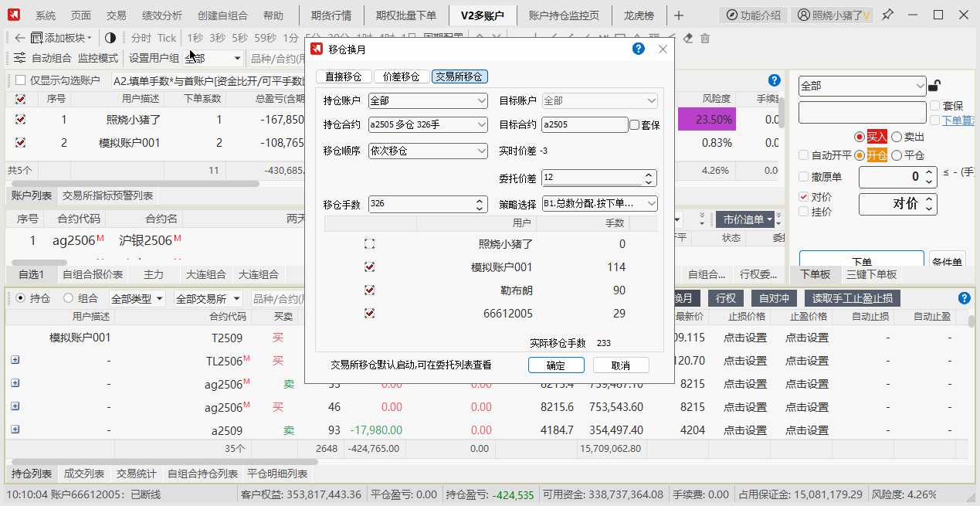Tick 套保 checkbox in 移仓换月 dialog

pos(634,124)
